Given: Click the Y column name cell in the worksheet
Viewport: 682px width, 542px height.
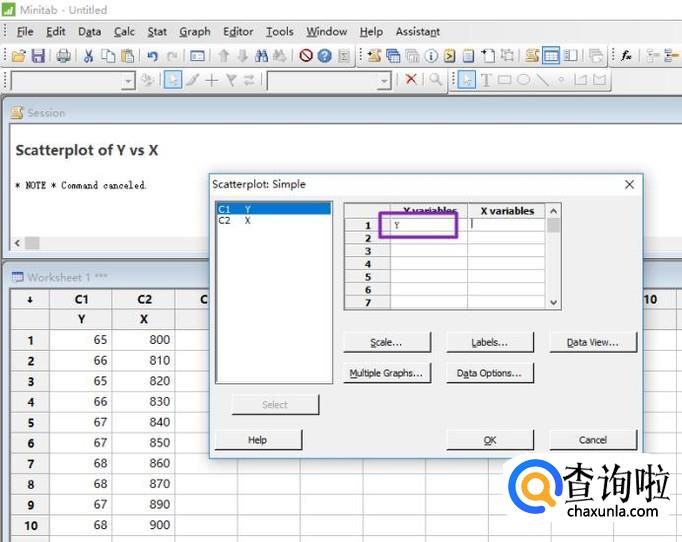Looking at the screenshot, I should [x=81, y=319].
